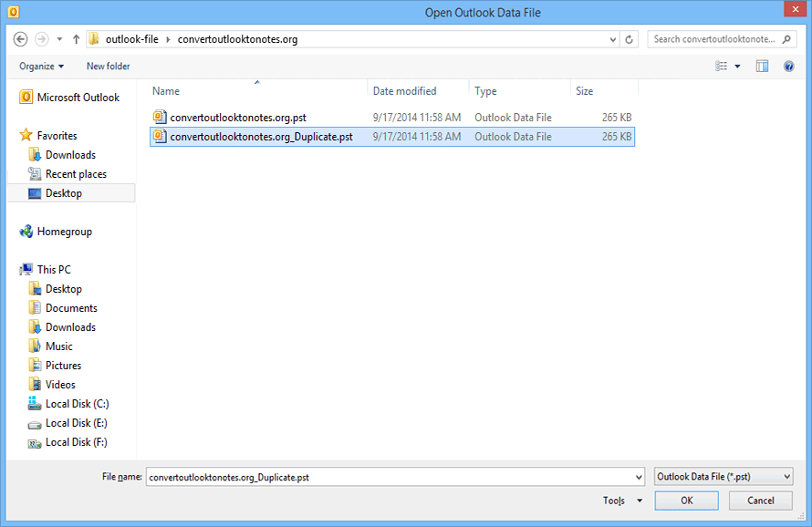Viewport: 812px width, 527px height.
Task: Click the outlook-file breadcrumb
Action: [132, 39]
